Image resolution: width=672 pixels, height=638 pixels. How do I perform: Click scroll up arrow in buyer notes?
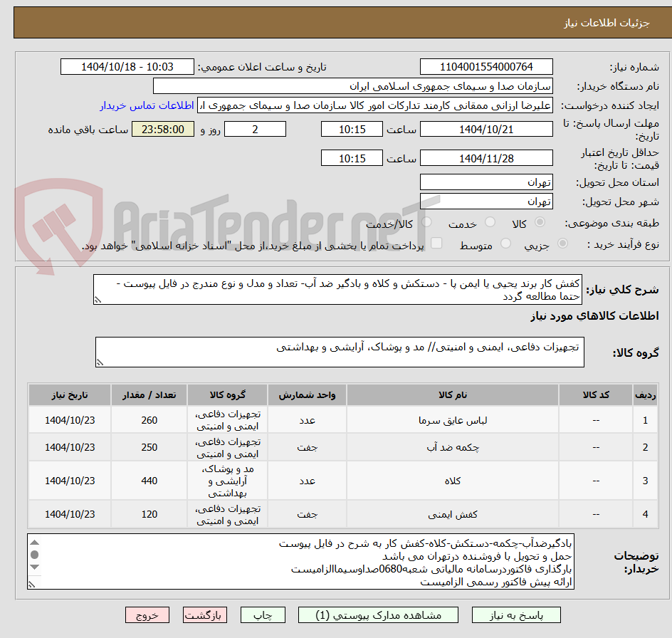(35, 543)
